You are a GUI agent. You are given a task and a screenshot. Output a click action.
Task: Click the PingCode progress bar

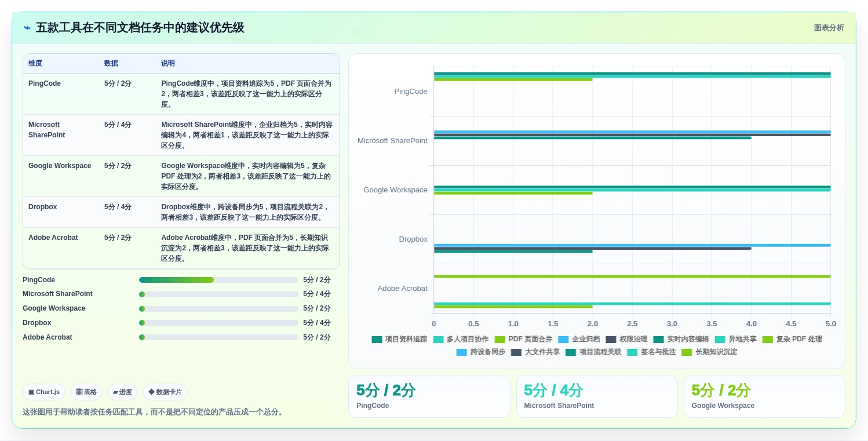218,280
